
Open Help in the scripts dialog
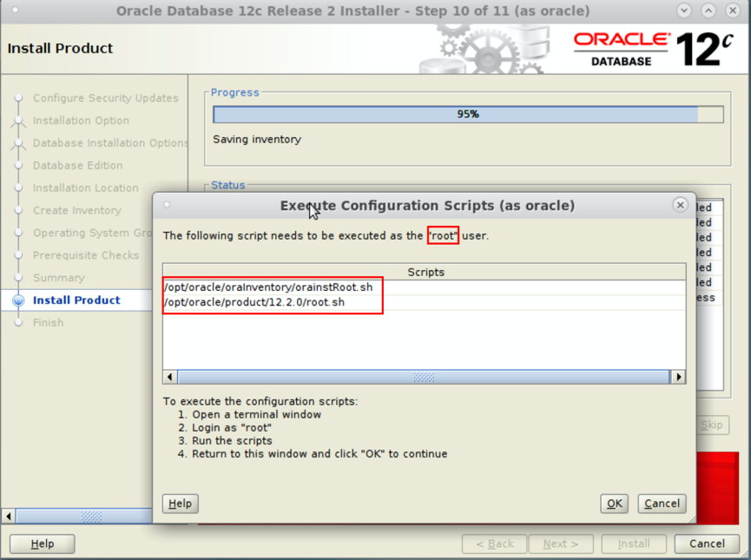pos(180,504)
